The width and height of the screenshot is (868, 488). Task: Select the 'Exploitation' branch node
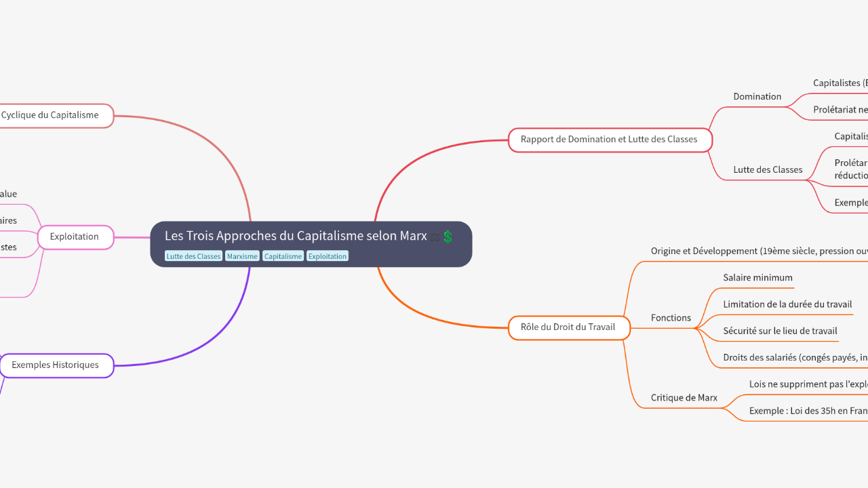point(75,237)
